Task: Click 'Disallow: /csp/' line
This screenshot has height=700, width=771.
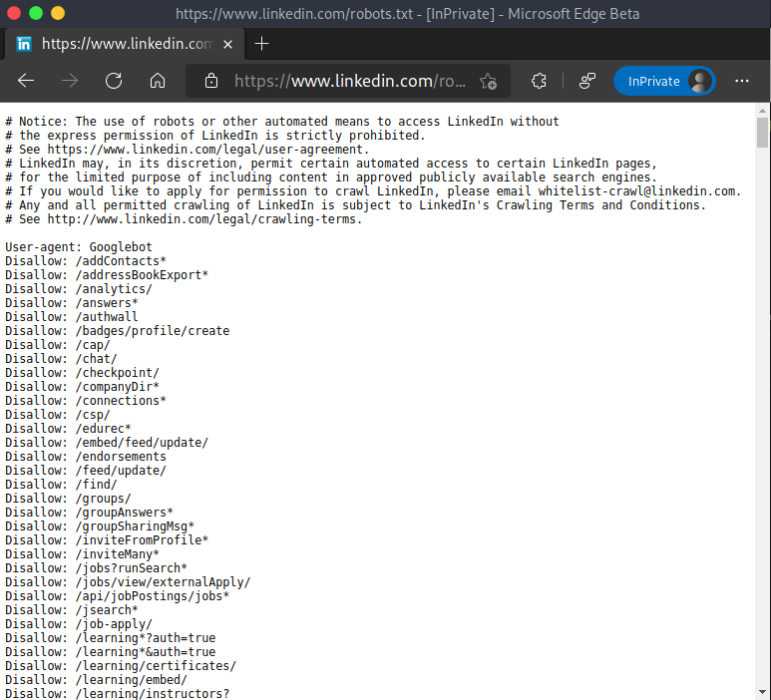Action: point(58,415)
